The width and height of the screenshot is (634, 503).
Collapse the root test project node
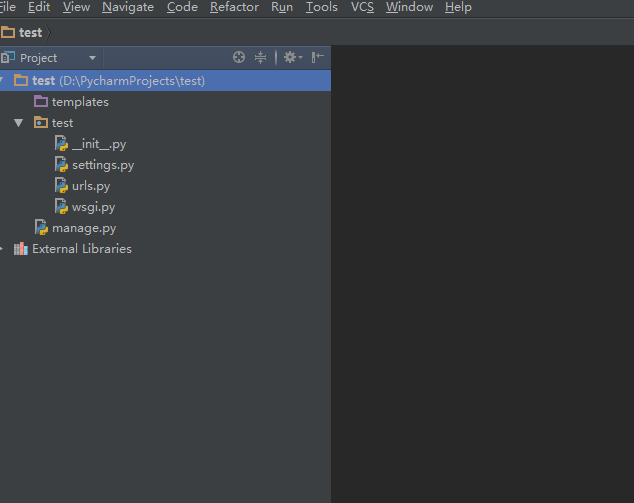click(x=2, y=81)
